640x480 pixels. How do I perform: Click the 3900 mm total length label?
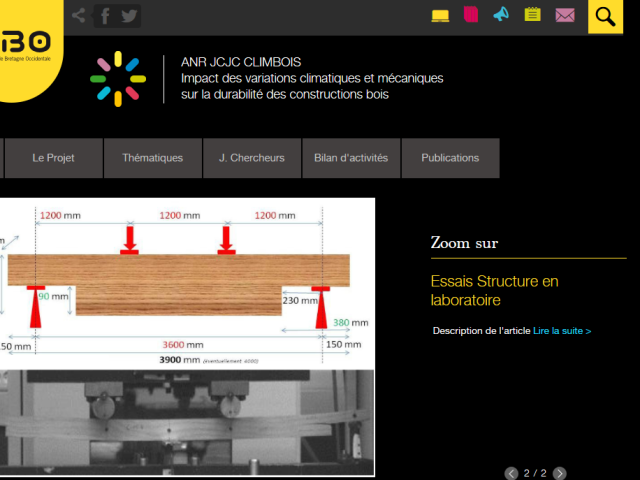[180, 360]
